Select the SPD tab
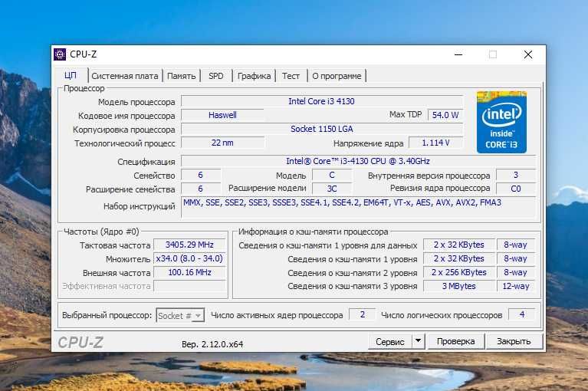The image size is (588, 391). click(x=216, y=76)
